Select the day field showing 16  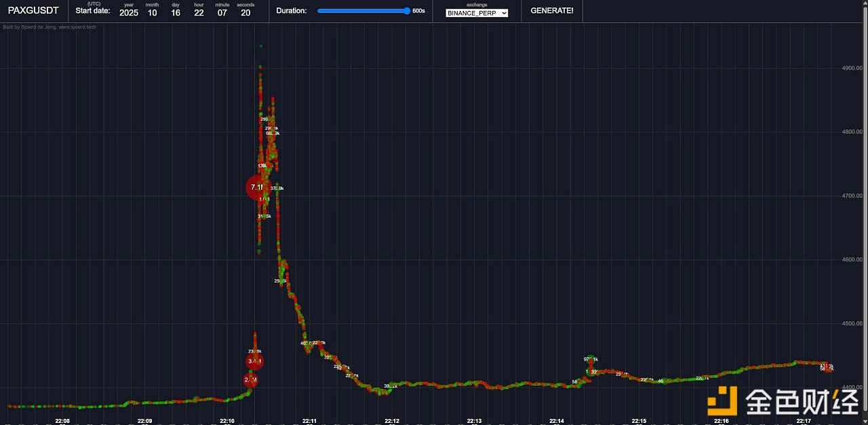pyautogui.click(x=176, y=13)
